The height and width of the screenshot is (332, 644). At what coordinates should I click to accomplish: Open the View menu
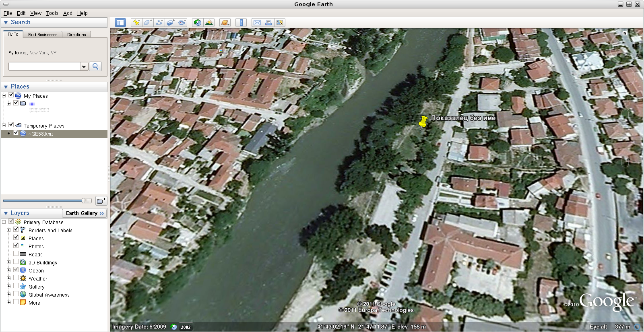36,13
